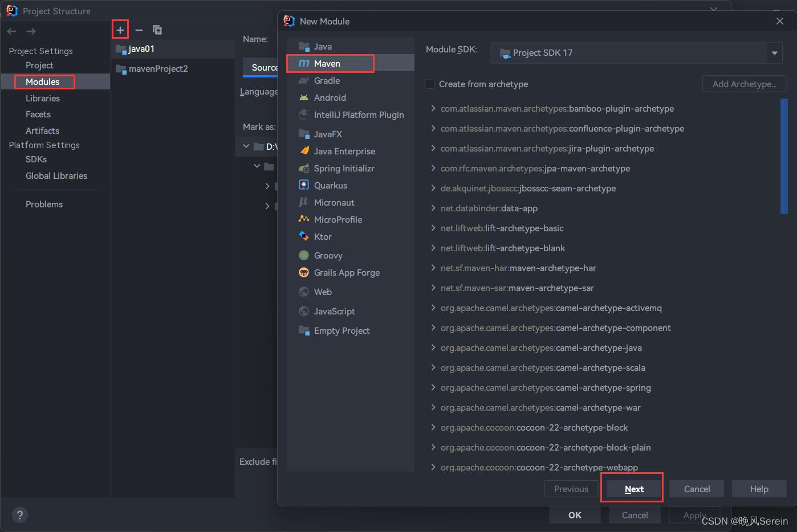
Task: Choose the JavaFX folder icon
Action: [x=304, y=134]
